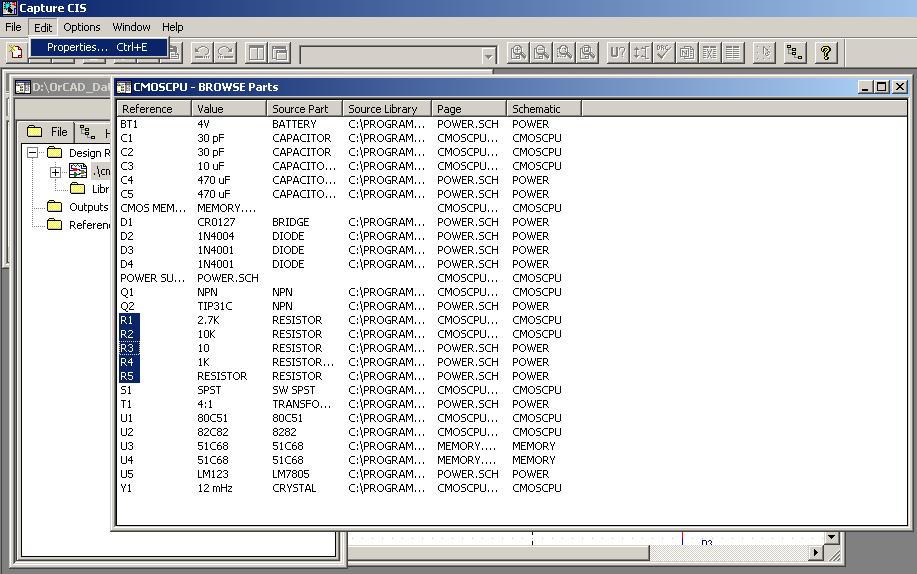
Task: Click the Undo toolbar icon
Action: pos(202,53)
